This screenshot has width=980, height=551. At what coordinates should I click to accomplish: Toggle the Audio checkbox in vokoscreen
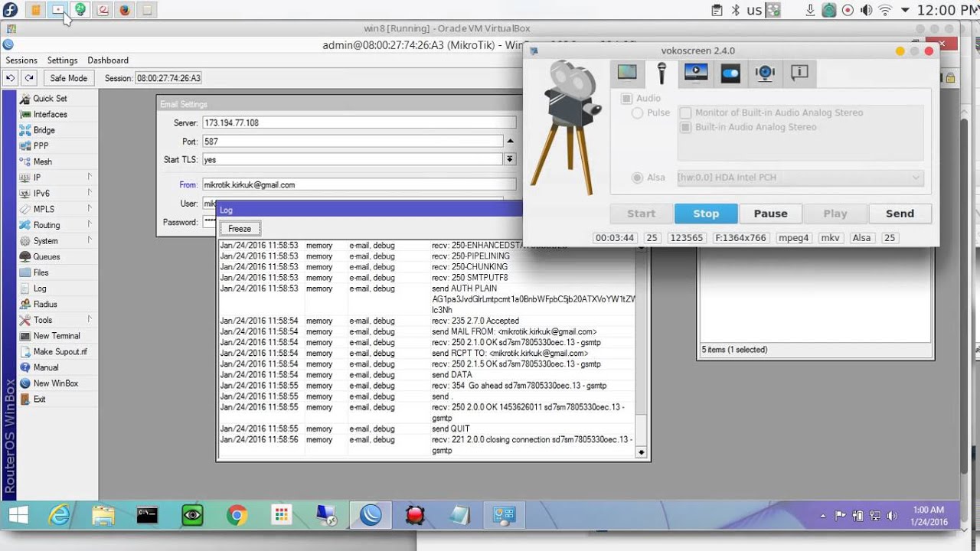pos(626,99)
